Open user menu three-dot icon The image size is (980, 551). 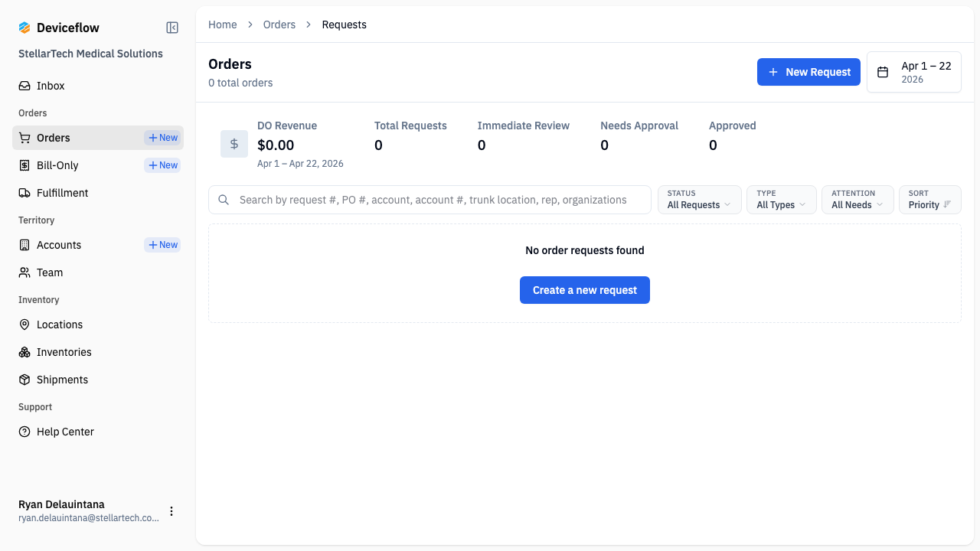pos(171,511)
